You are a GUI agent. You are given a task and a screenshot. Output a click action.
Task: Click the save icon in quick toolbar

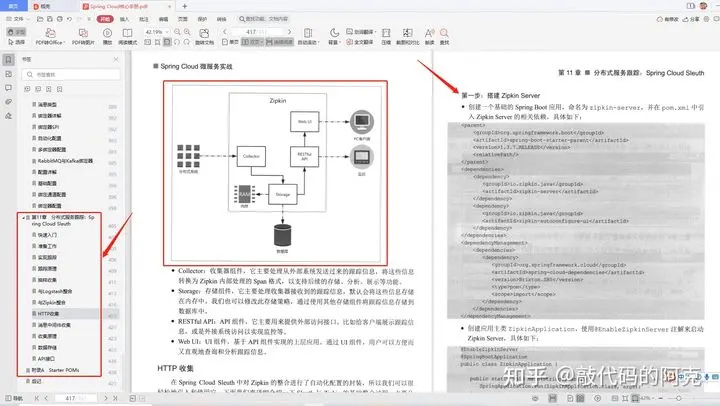[50, 19]
